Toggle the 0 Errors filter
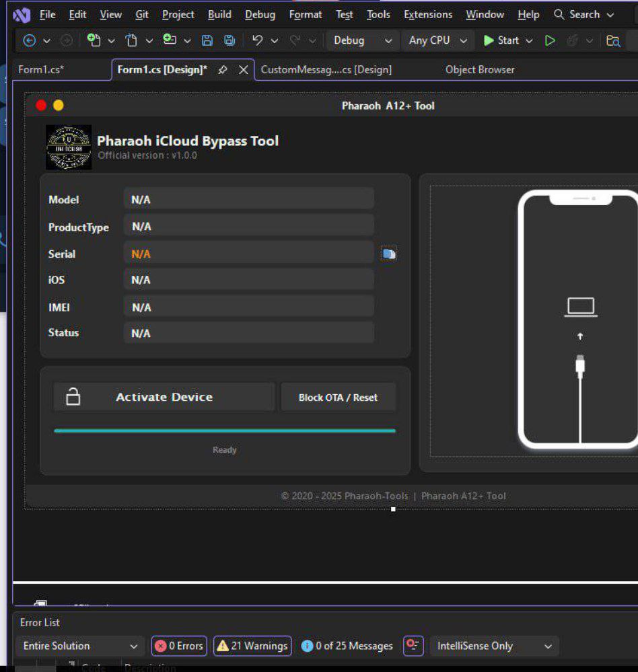 (179, 646)
